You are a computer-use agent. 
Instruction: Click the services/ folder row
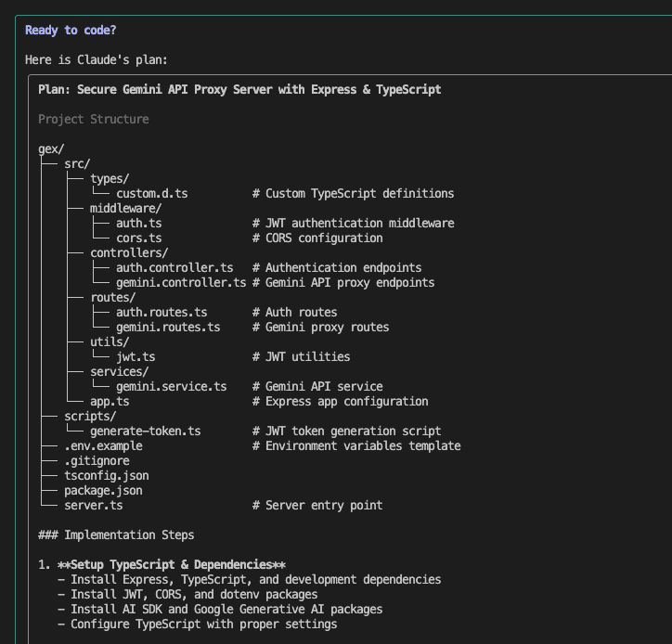coord(119,372)
